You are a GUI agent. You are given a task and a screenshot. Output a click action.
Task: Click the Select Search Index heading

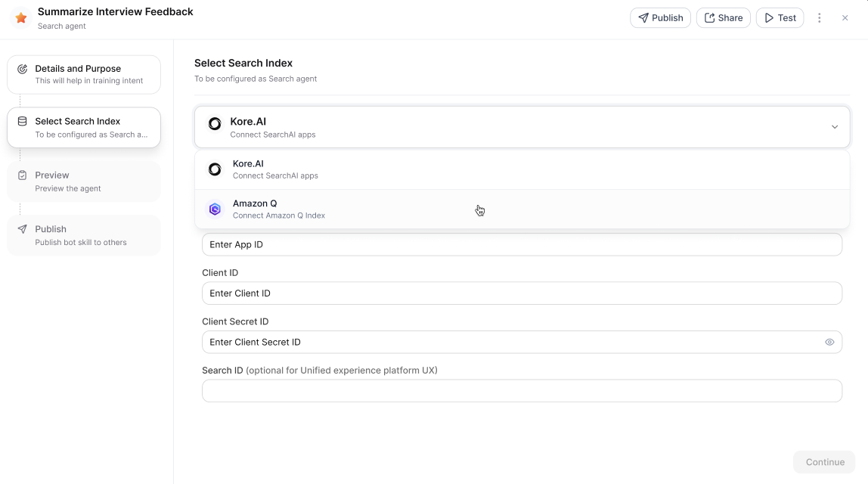pos(243,63)
